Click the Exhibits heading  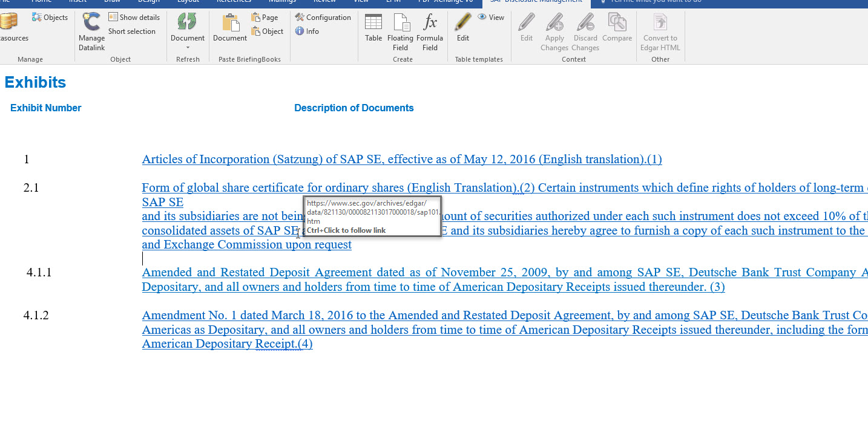click(x=35, y=82)
